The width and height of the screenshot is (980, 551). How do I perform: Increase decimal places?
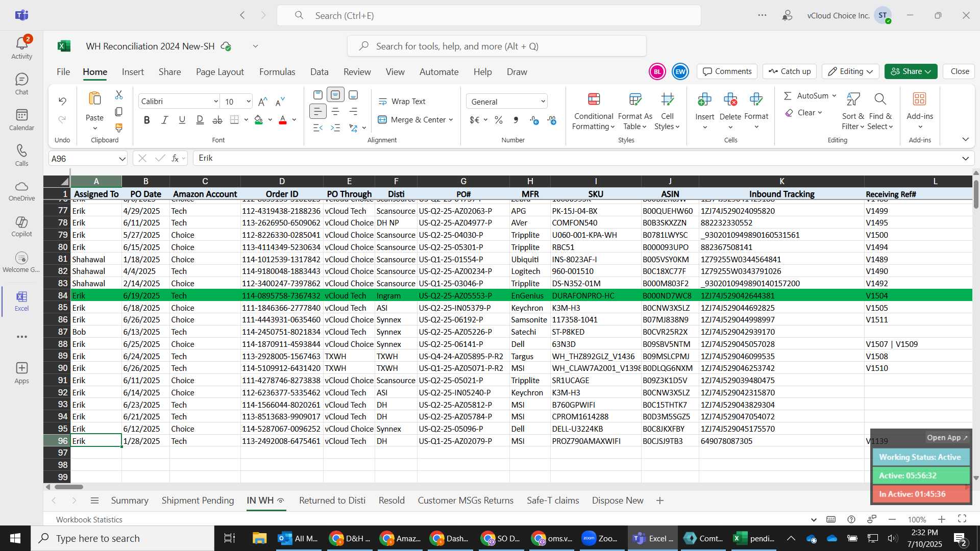[x=534, y=120]
